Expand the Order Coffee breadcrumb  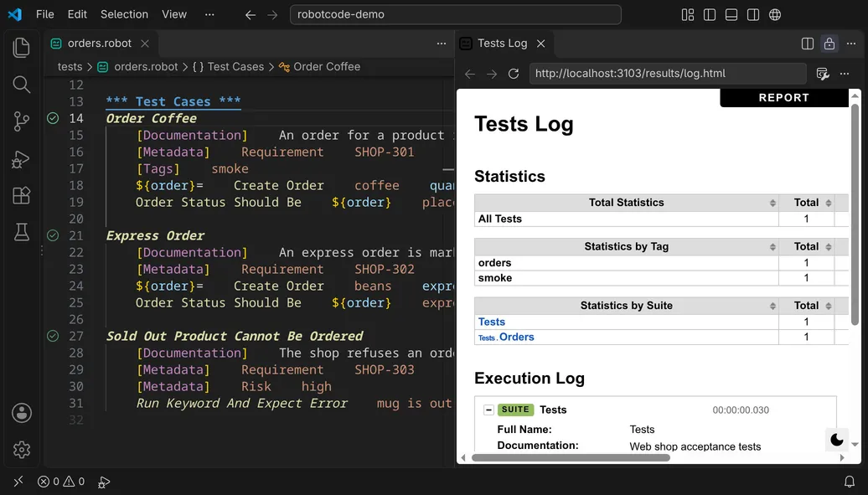point(319,66)
